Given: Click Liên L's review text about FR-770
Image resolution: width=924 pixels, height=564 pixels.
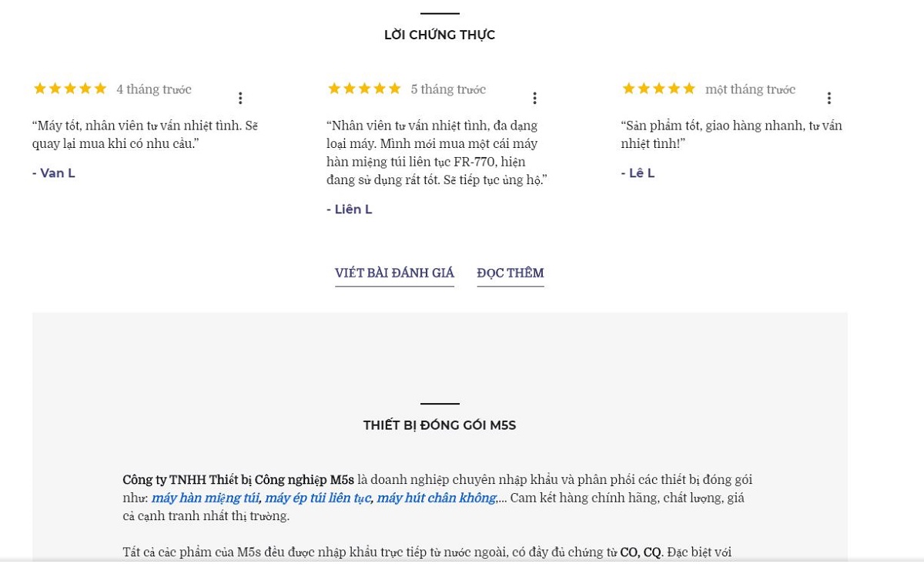Looking at the screenshot, I should pos(437,153).
